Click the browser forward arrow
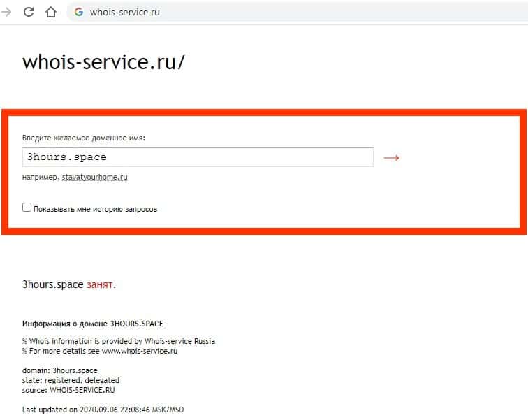This screenshot has height=420, width=528. (6, 12)
